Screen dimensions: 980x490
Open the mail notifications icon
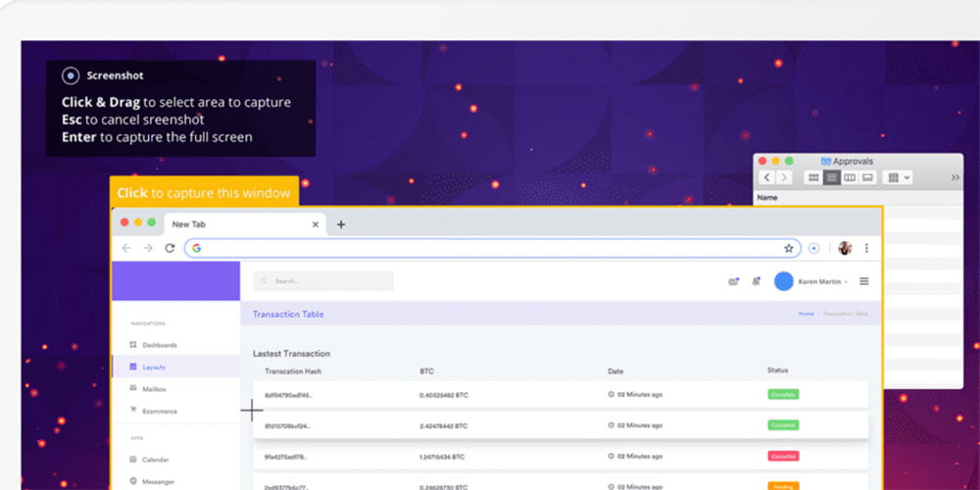point(734,281)
